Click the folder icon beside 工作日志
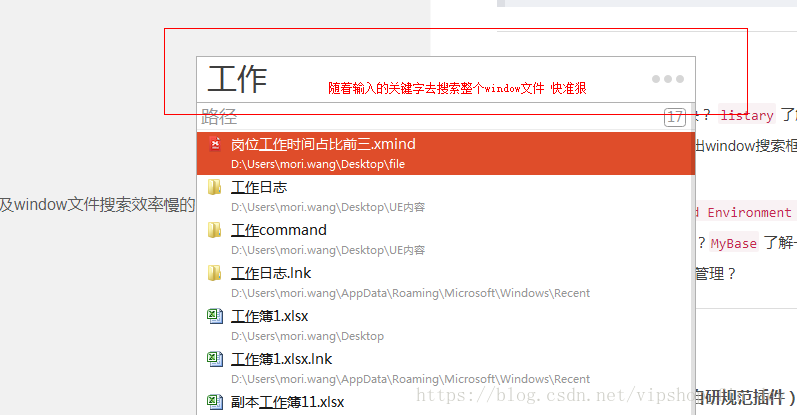Image resolution: width=797 pixels, height=415 pixels. tap(214, 187)
